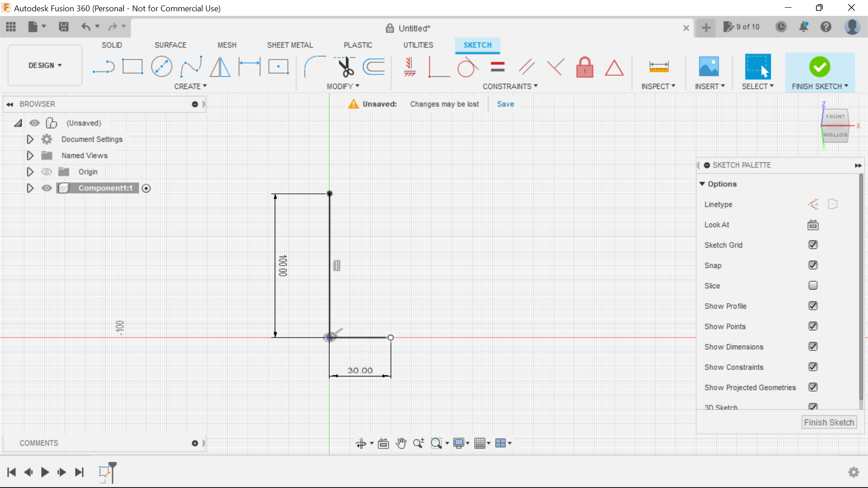Apply the Equal constraint

(497, 66)
